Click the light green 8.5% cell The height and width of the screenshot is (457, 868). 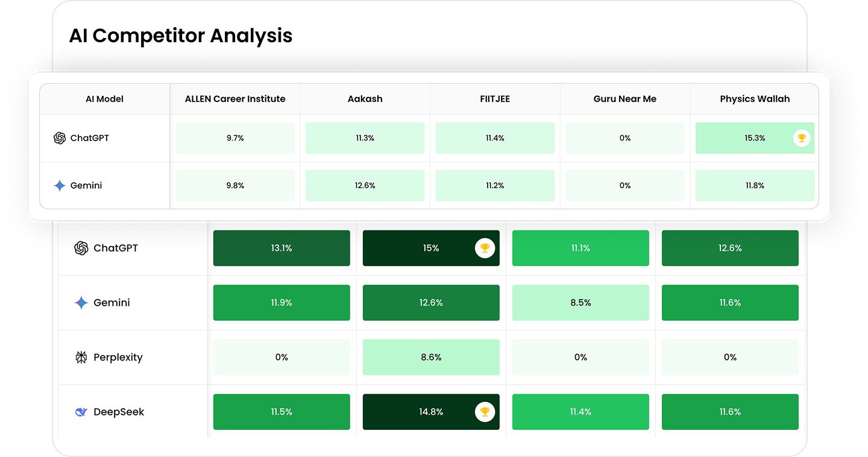click(x=580, y=303)
